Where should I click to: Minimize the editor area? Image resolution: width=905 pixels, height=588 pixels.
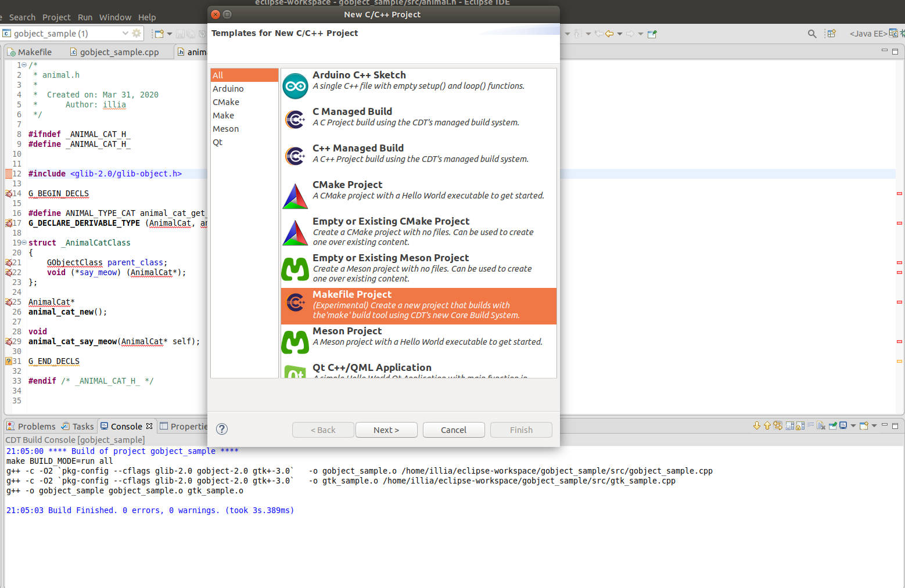click(885, 50)
